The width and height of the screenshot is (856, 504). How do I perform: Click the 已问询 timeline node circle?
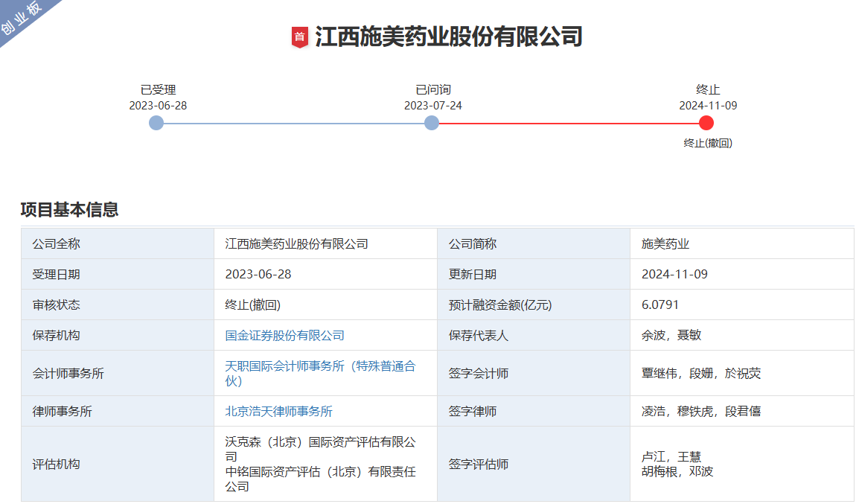pyautogui.click(x=432, y=123)
